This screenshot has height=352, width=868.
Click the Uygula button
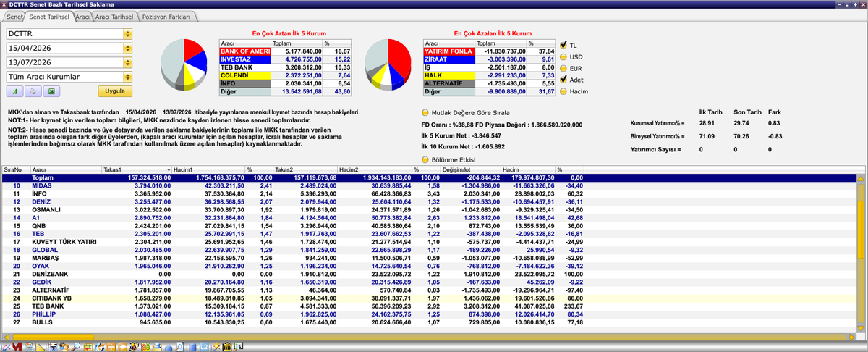click(x=115, y=91)
